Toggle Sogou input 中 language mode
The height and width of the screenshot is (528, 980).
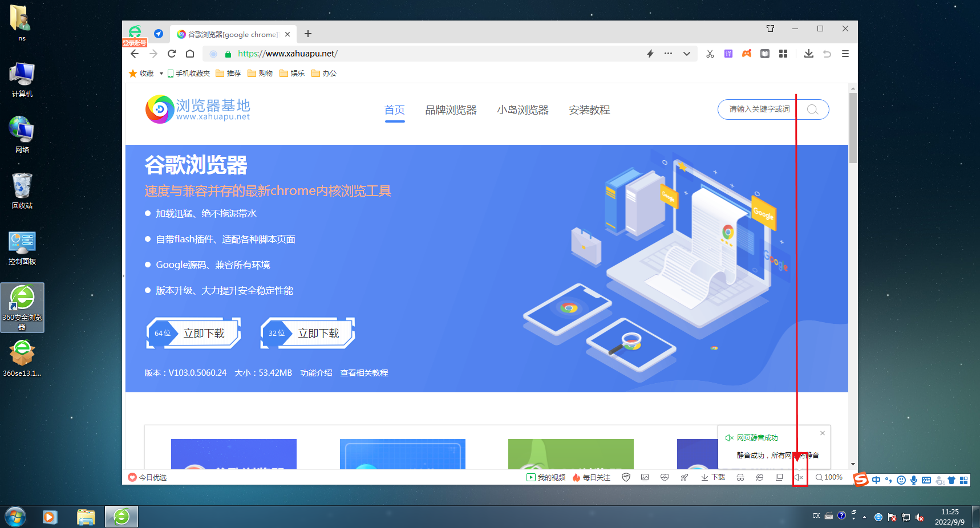coord(876,480)
